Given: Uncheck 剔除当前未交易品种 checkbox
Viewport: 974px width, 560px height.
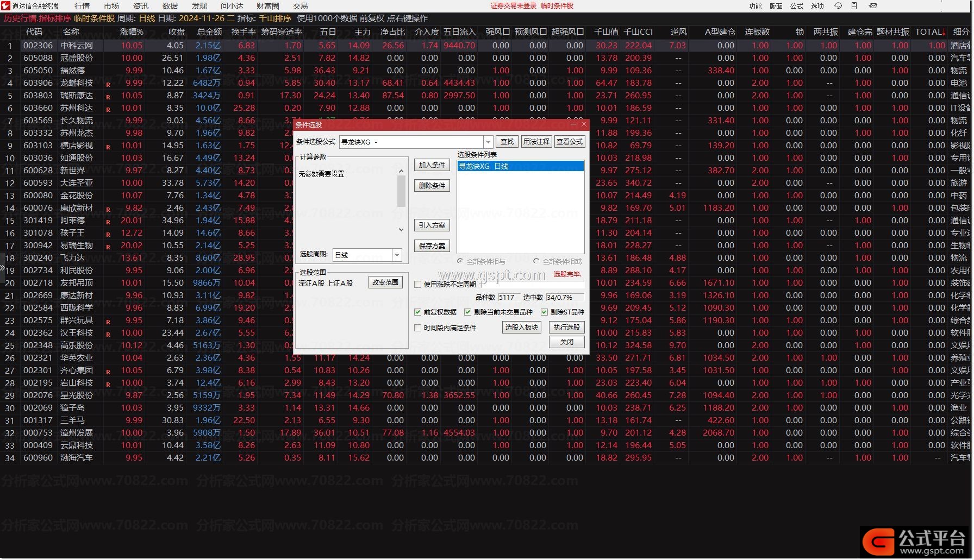Looking at the screenshot, I should pos(467,312).
